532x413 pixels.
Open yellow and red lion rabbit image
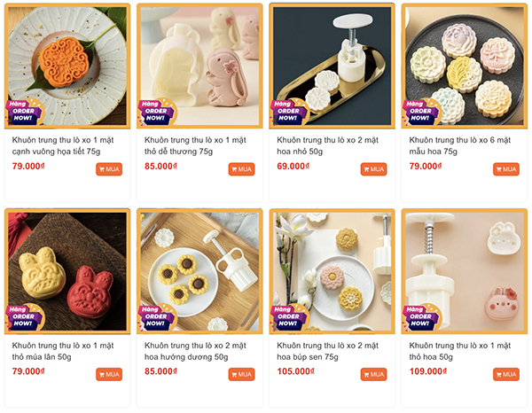pyautogui.click(x=67, y=271)
